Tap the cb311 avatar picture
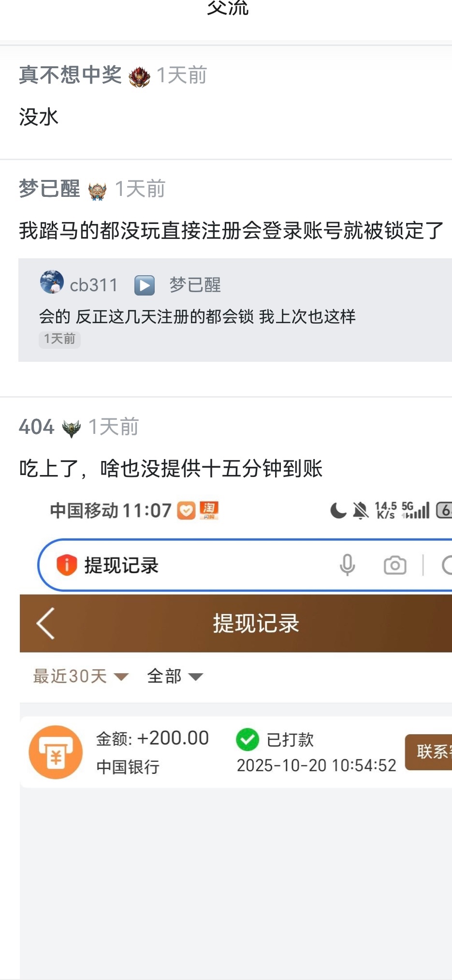Image resolution: width=452 pixels, height=980 pixels. (52, 282)
